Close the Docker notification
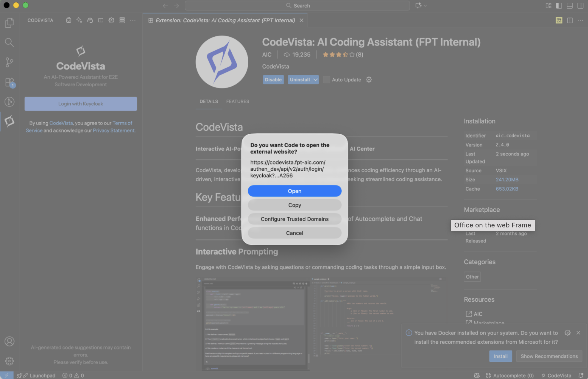The image size is (588, 379). (x=578, y=333)
